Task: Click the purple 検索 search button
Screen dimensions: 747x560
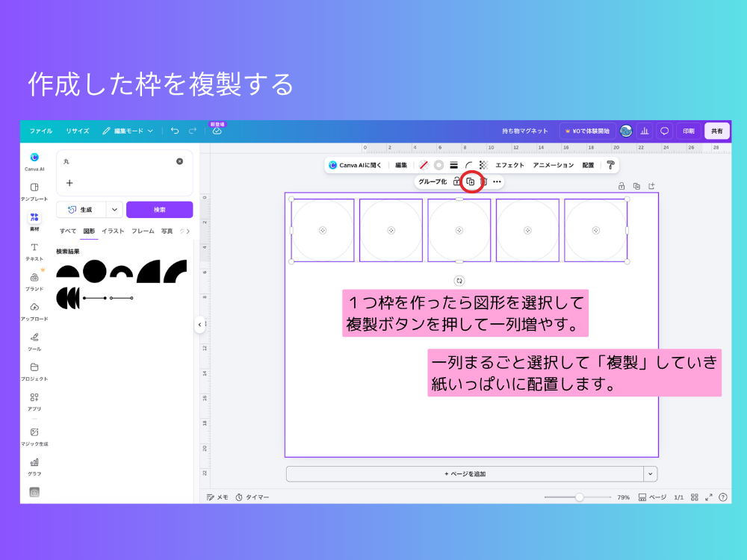Action: (x=160, y=210)
